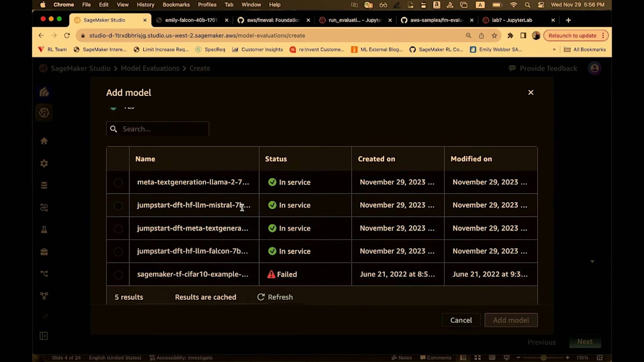Switch to the aws-samples/fm-evalu browser tab
This screenshot has width=644, height=362.
click(x=437, y=20)
